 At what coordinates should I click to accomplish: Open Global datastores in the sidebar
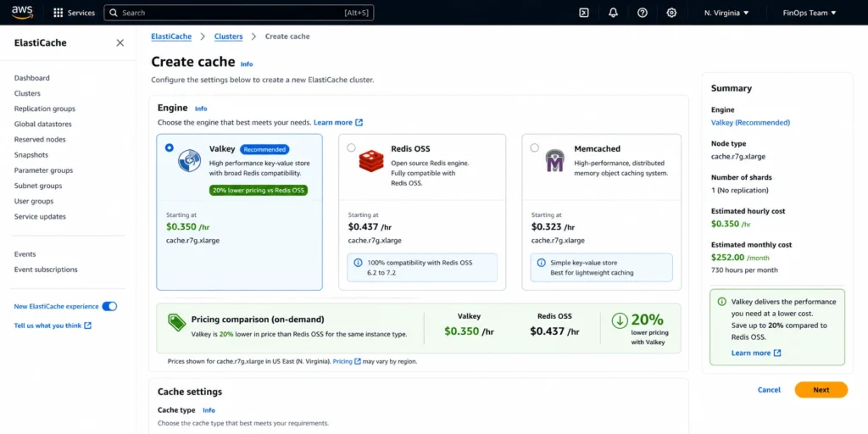click(x=43, y=125)
